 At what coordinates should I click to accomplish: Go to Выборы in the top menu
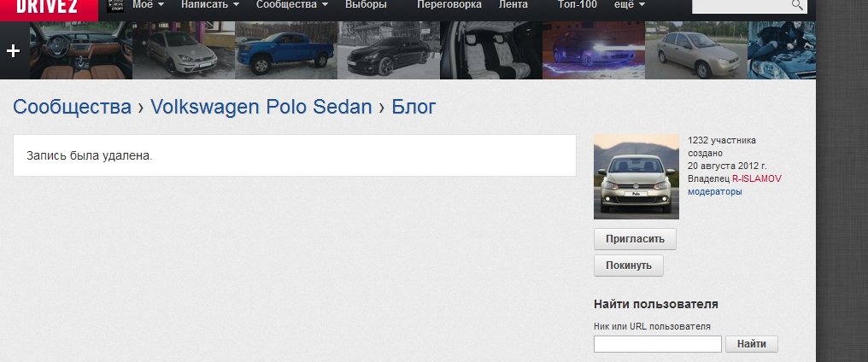click(x=366, y=5)
